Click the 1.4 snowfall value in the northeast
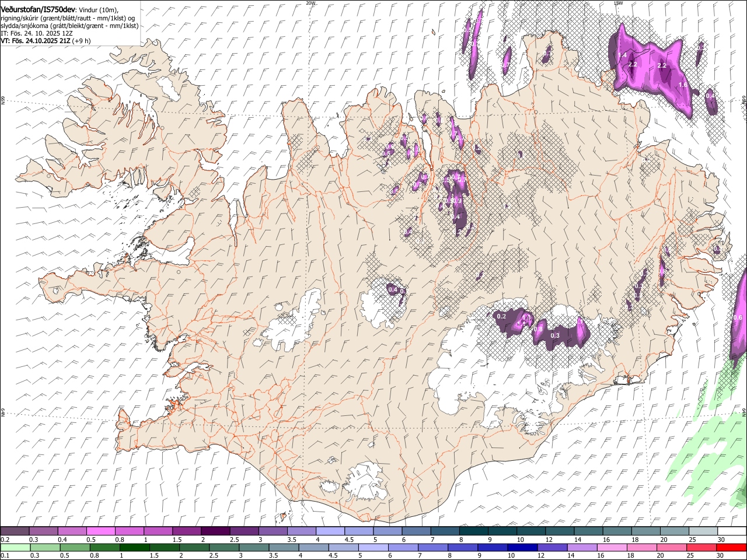747x560 pixels. pyautogui.click(x=622, y=55)
